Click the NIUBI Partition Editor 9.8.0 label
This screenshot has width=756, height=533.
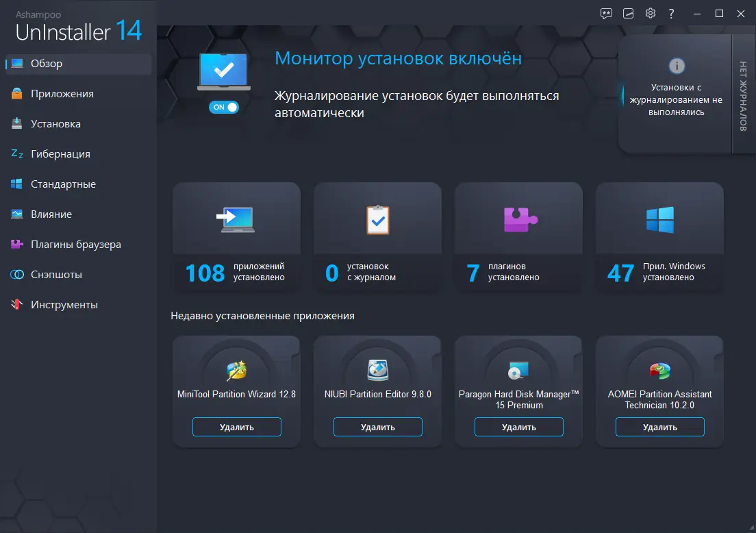point(377,394)
